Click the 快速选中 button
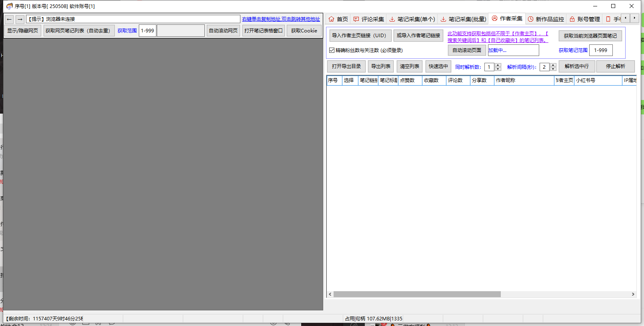The width and height of the screenshot is (644, 326). 438,66
